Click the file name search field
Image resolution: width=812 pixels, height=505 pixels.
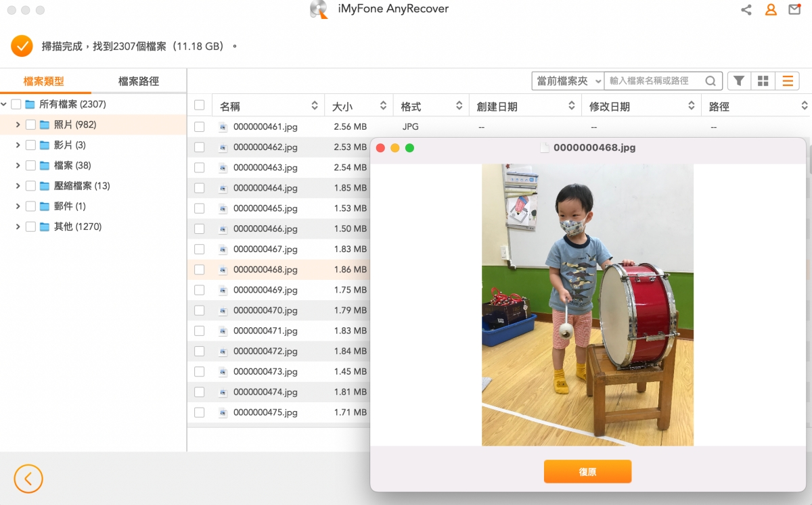(654, 81)
